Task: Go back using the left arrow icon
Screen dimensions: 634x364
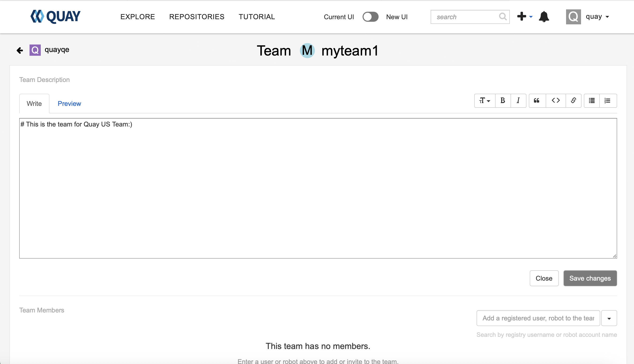Action: 20,50
